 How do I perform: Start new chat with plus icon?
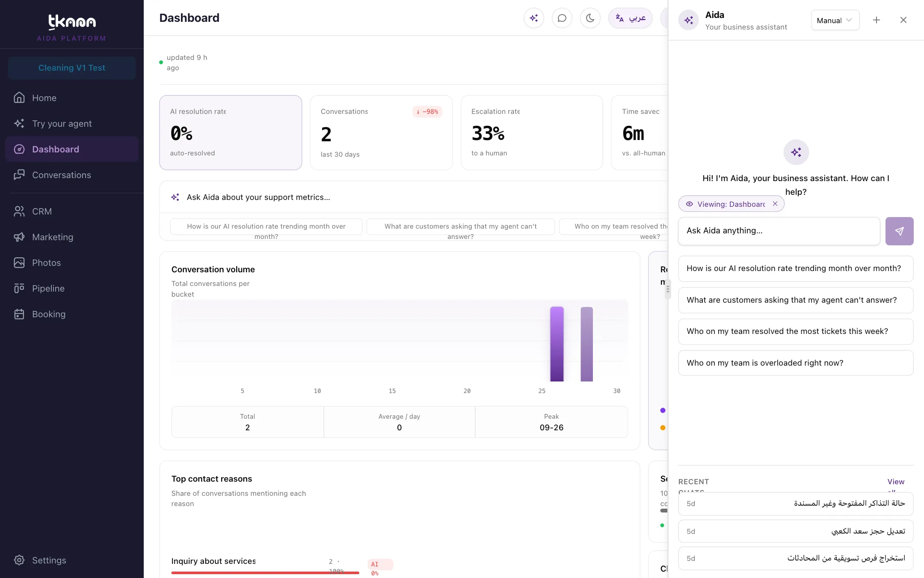click(877, 20)
